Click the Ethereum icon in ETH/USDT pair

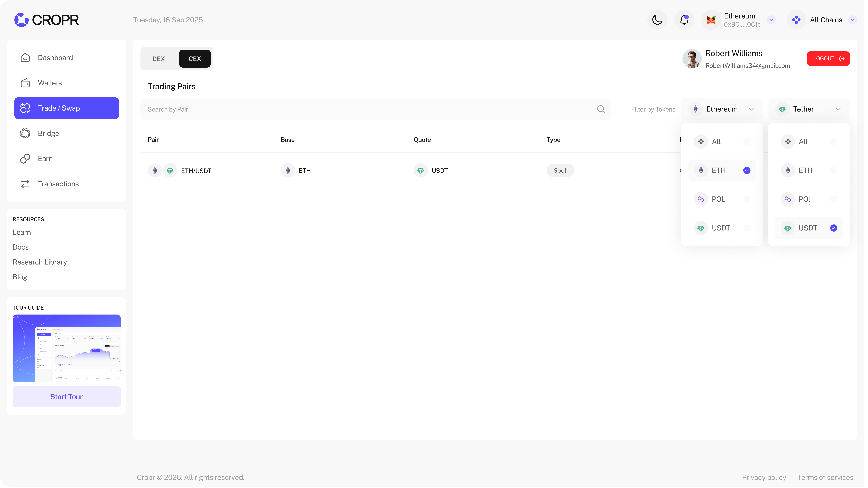[155, 171]
